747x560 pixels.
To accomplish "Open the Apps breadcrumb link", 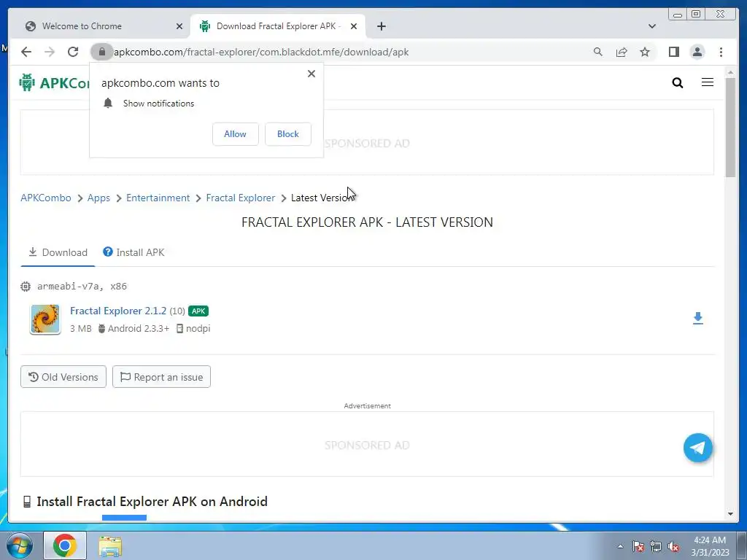I will (x=98, y=198).
